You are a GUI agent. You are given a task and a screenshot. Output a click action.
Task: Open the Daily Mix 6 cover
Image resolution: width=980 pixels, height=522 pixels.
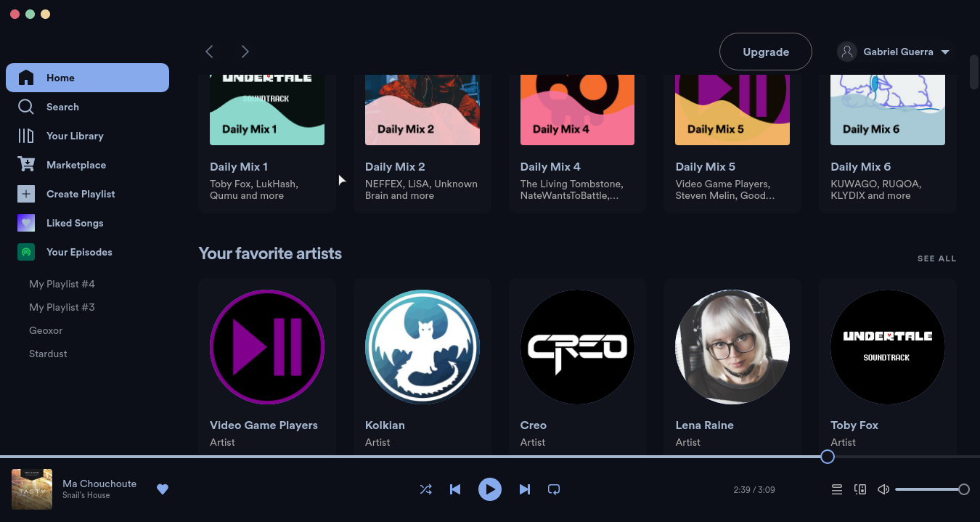pyautogui.click(x=888, y=110)
